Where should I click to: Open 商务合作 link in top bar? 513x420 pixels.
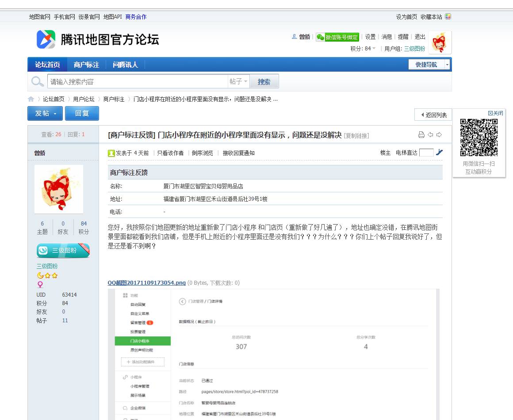click(136, 17)
